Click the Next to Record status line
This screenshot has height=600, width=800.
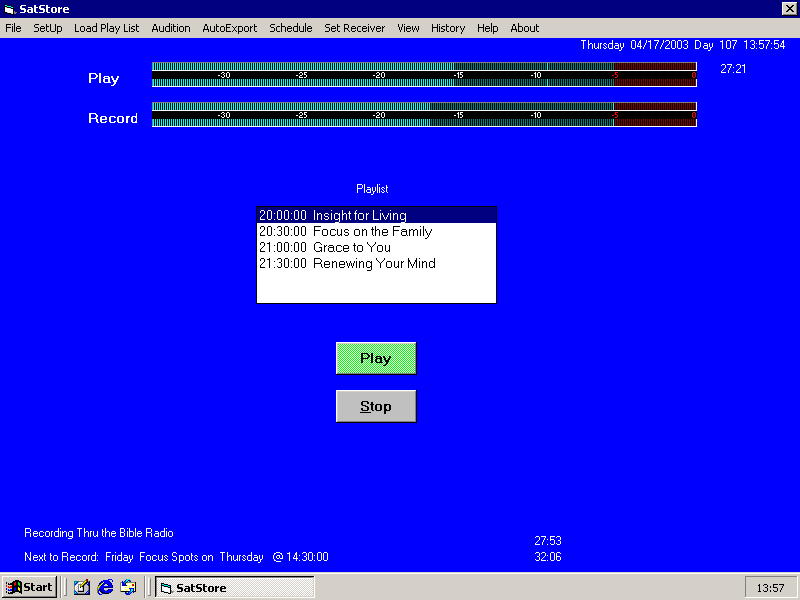177,557
